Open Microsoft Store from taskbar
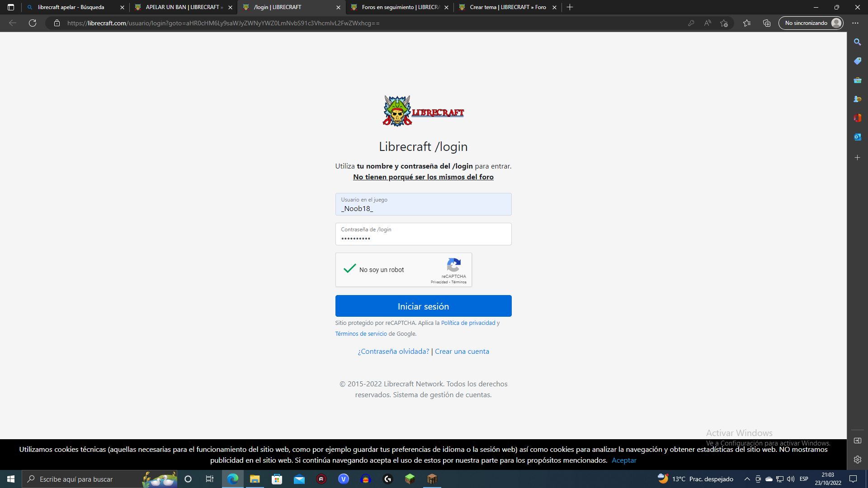 tap(277, 479)
